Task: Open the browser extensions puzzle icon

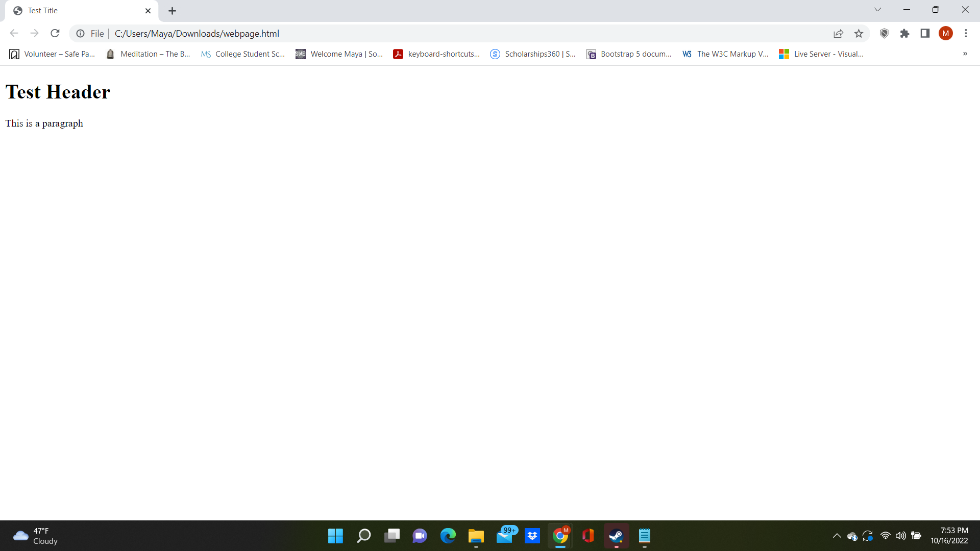Action: (x=905, y=33)
